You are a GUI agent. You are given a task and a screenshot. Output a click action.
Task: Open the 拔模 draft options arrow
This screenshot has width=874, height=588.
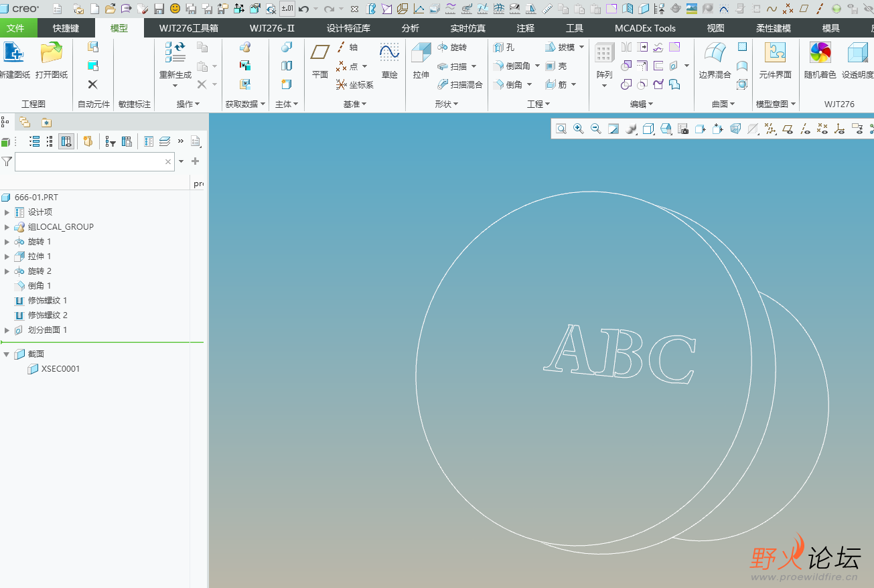(x=581, y=48)
